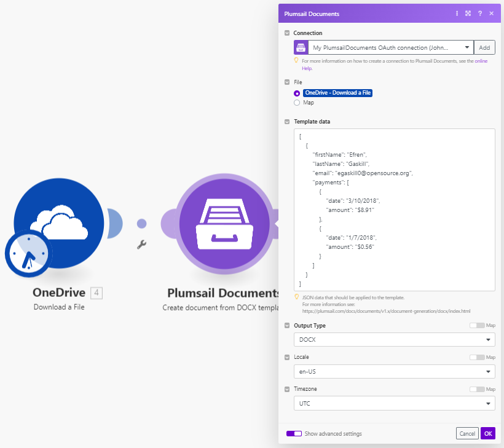Open help with the question mark icon

(x=480, y=14)
